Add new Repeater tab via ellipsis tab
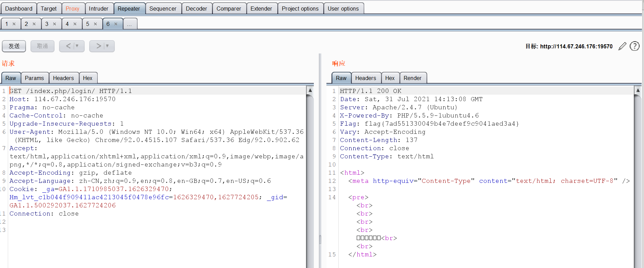 pos(129,24)
